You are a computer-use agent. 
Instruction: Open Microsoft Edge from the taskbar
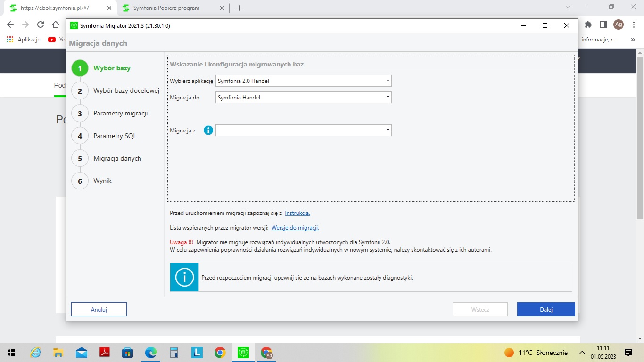tap(150, 353)
